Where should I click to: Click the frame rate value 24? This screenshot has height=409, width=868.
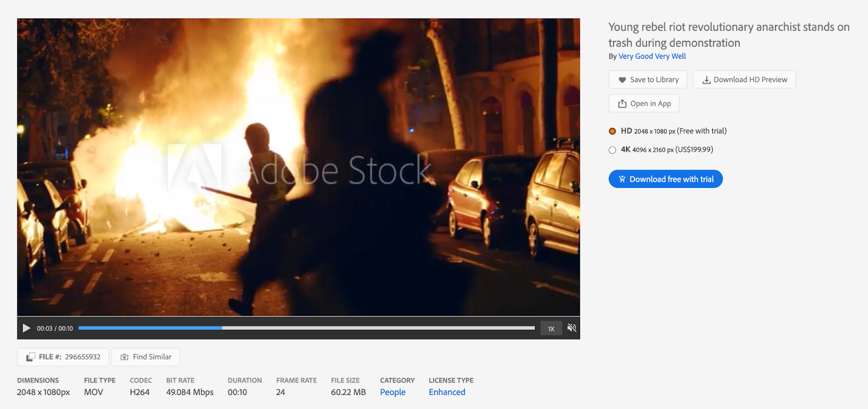click(x=280, y=392)
